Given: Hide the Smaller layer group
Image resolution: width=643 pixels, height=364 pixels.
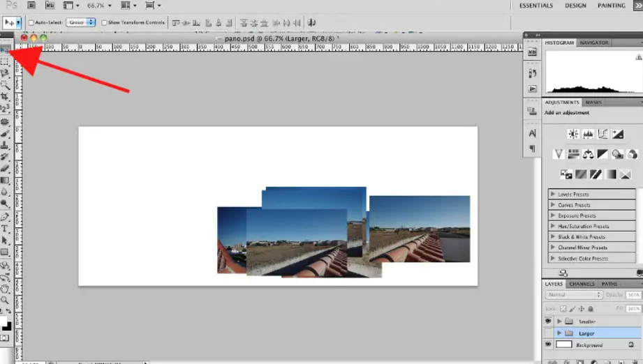Looking at the screenshot, I should (x=548, y=321).
